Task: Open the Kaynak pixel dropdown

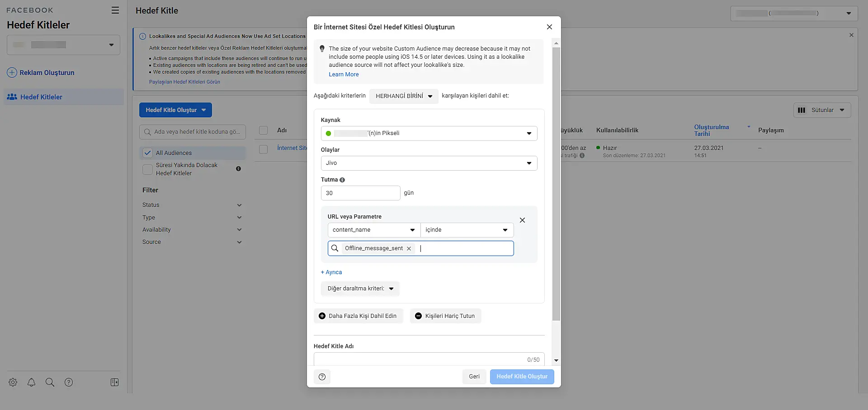Action: coord(429,133)
